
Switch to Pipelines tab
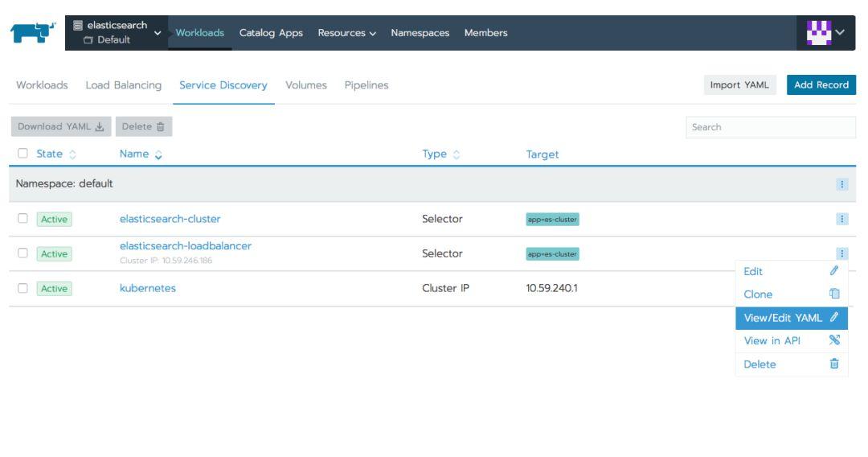(x=366, y=85)
